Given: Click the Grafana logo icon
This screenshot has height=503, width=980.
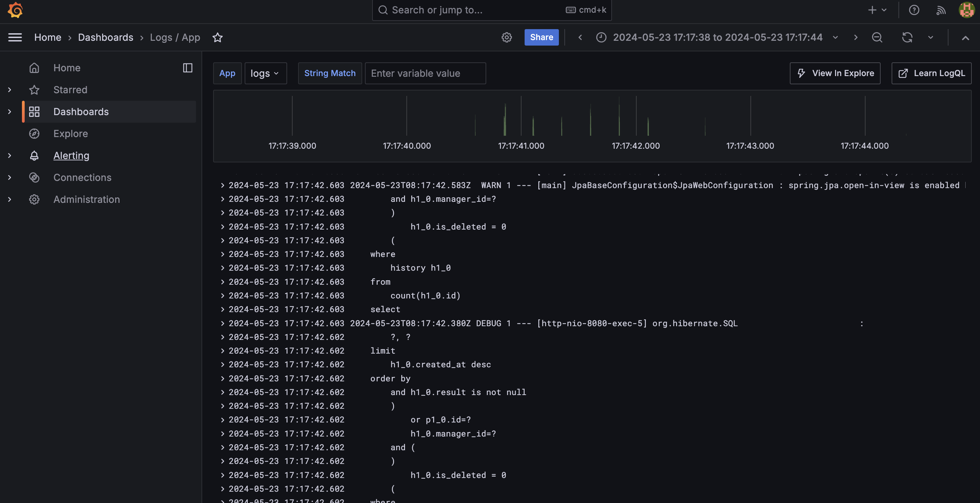Looking at the screenshot, I should pos(15,10).
